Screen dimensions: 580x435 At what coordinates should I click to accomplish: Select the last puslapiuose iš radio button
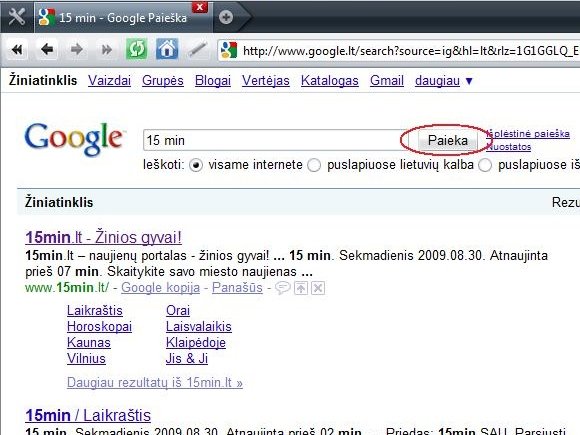pyautogui.click(x=485, y=165)
